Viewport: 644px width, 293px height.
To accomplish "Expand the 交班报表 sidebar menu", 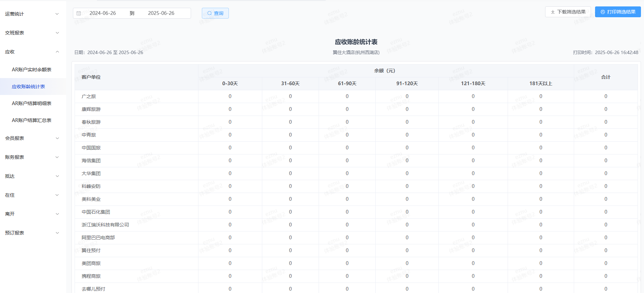I will [33, 33].
